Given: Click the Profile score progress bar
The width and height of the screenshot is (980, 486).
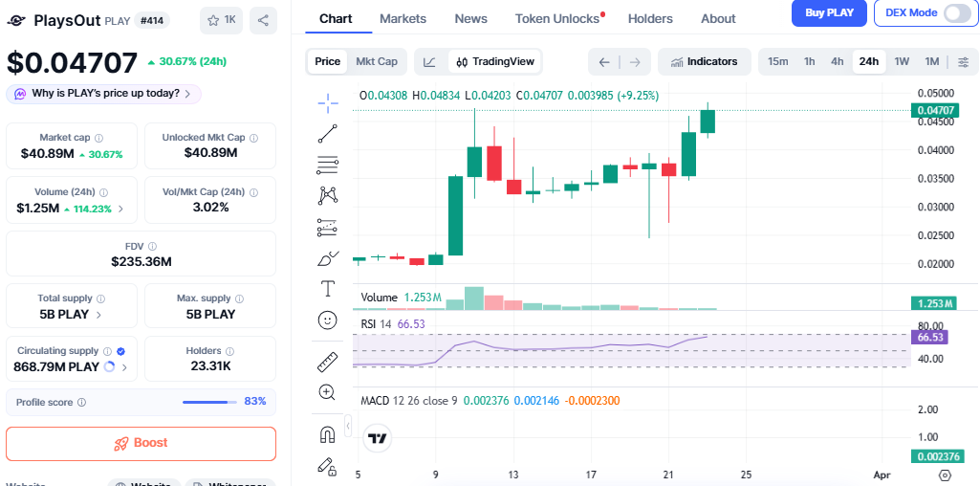Looking at the screenshot, I should [210, 402].
